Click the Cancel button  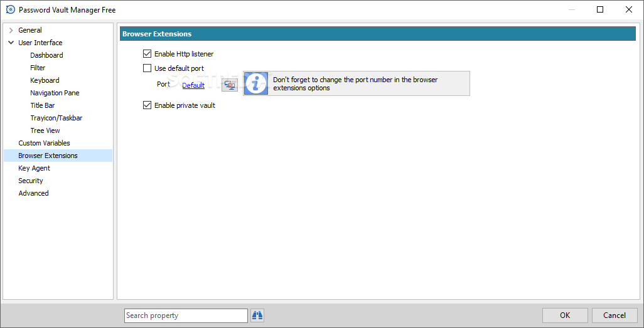pos(614,315)
